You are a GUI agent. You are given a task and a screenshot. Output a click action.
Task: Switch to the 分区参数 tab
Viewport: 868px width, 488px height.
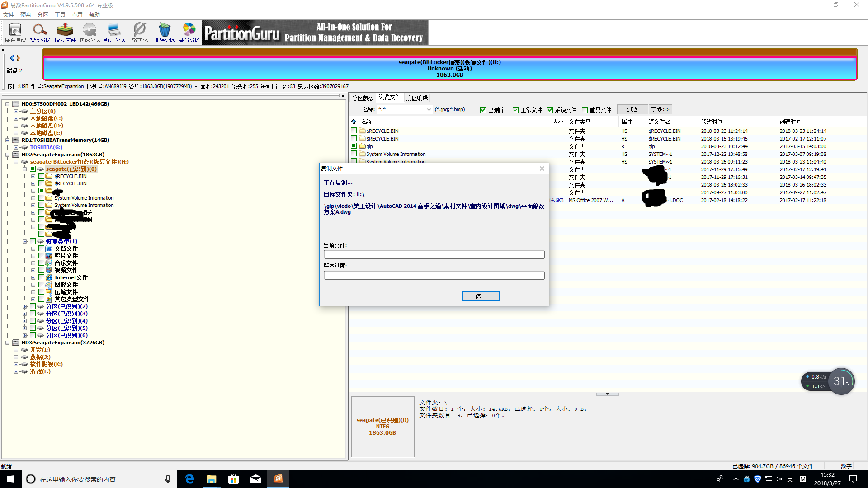click(x=363, y=98)
